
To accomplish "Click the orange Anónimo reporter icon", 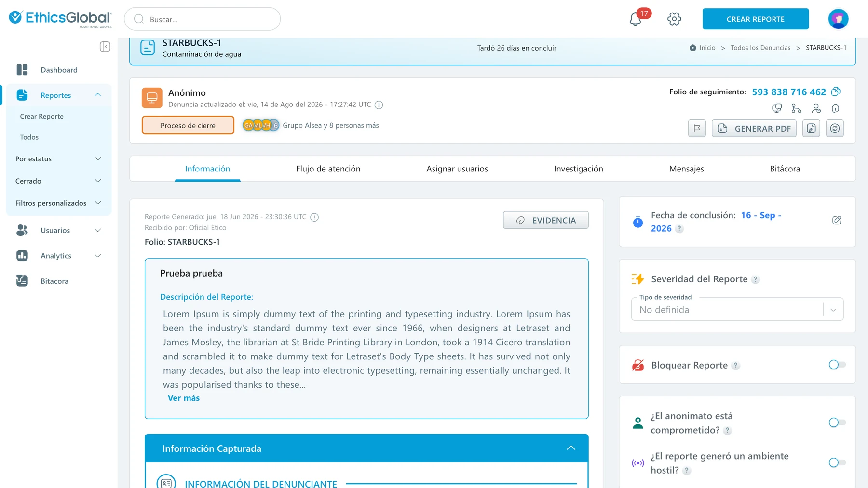I will click(152, 98).
